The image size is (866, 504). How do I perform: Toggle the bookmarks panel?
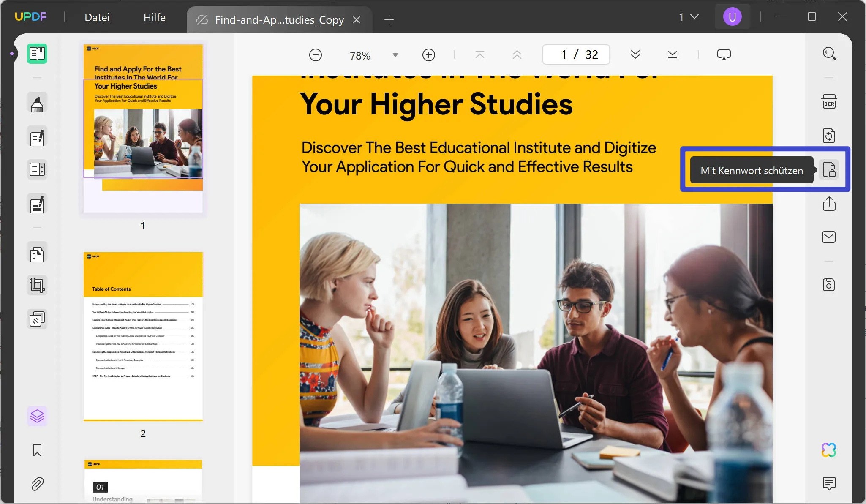37,450
